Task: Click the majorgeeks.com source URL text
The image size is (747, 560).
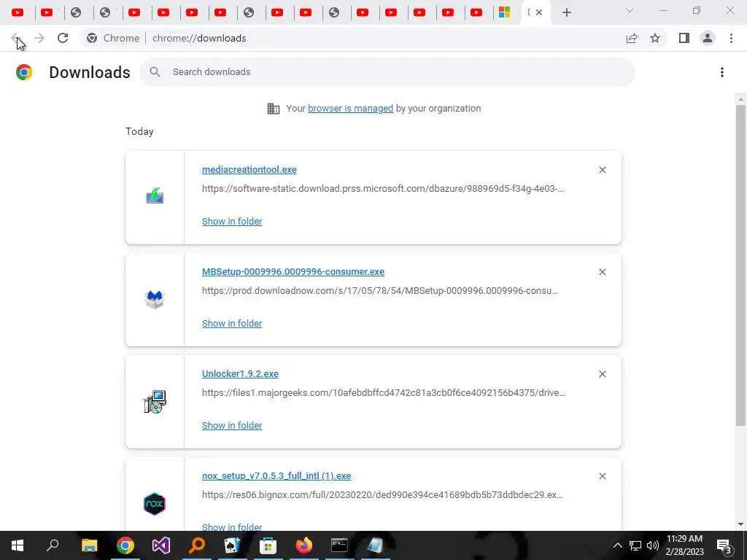Action: [384, 393]
